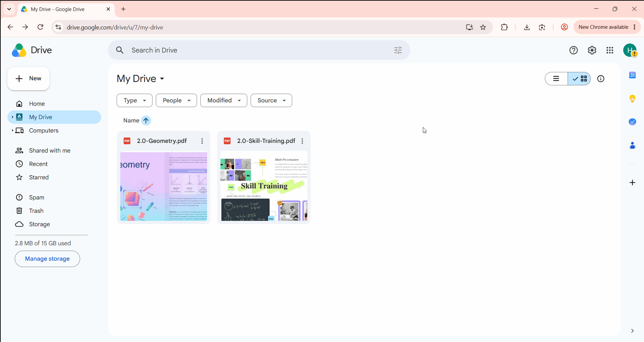The image size is (644, 342).
Task: Click New Chrome available button
Action: (x=607, y=27)
